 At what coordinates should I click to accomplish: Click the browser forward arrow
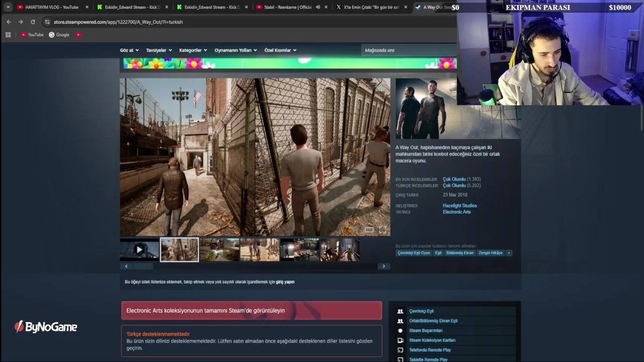click(x=21, y=22)
